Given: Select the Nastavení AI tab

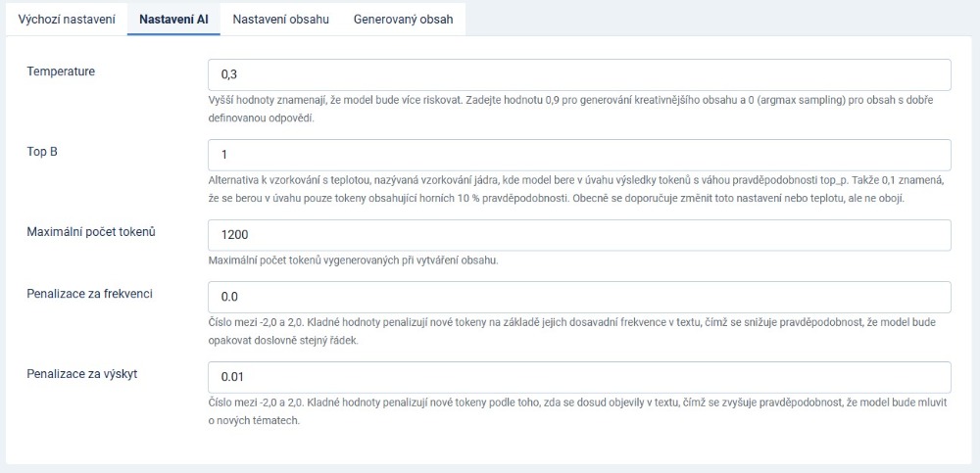Looking at the screenshot, I should (173, 19).
